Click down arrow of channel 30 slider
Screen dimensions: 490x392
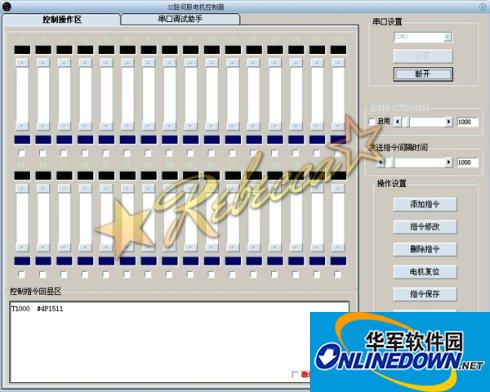point(296,247)
